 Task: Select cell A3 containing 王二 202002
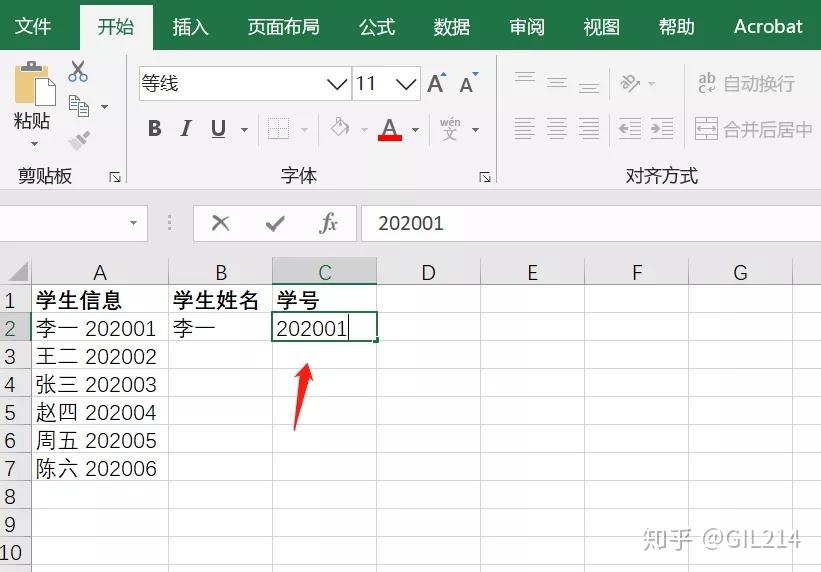99,357
